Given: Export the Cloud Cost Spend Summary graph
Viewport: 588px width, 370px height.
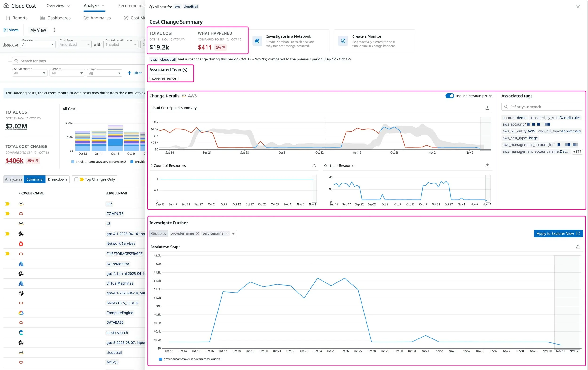Looking at the screenshot, I should pyautogui.click(x=487, y=108).
